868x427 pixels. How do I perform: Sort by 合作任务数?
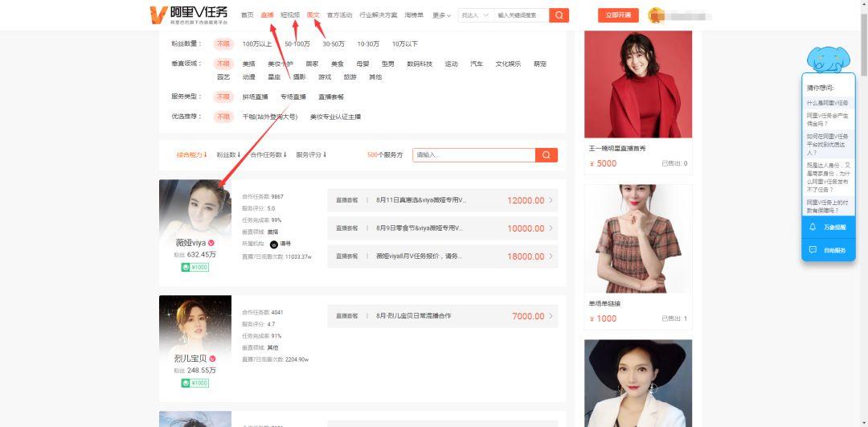tap(268, 155)
